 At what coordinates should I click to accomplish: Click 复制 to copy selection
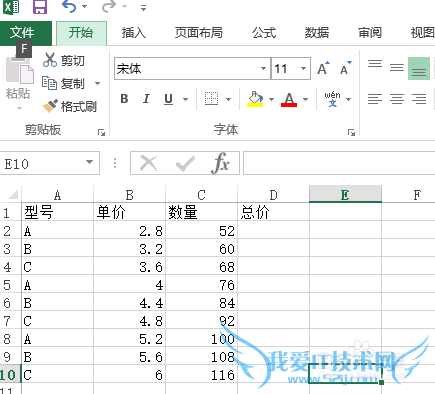pyautogui.click(x=64, y=83)
